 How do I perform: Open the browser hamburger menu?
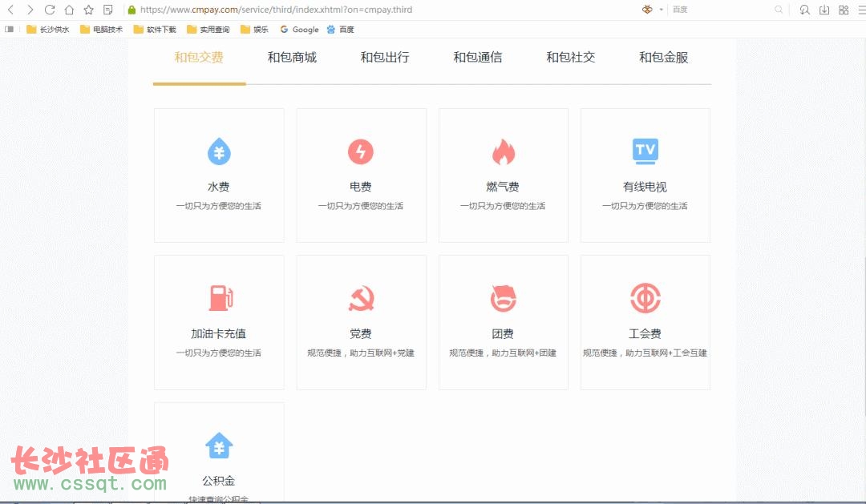click(x=861, y=10)
